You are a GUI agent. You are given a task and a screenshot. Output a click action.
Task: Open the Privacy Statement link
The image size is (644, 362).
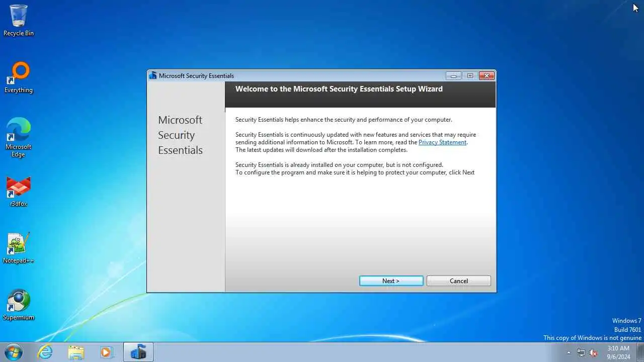443,142
